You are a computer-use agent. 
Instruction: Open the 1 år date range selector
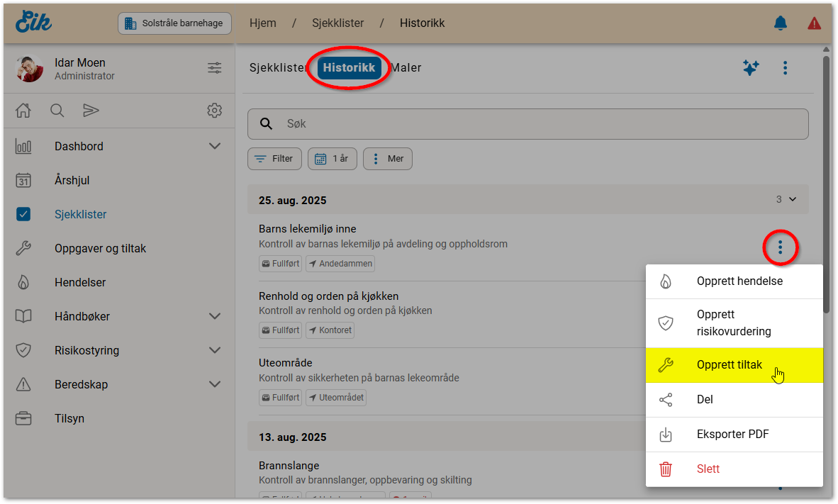click(x=333, y=159)
